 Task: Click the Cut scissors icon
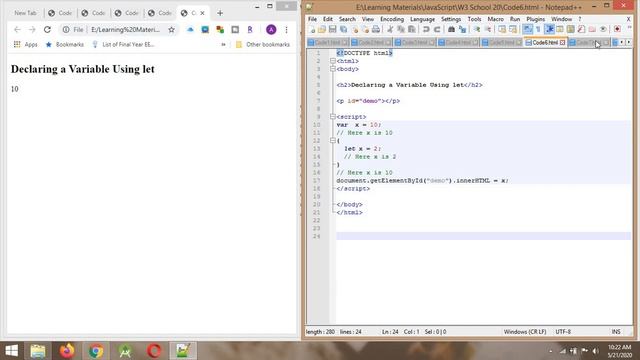pyautogui.click(x=390, y=29)
